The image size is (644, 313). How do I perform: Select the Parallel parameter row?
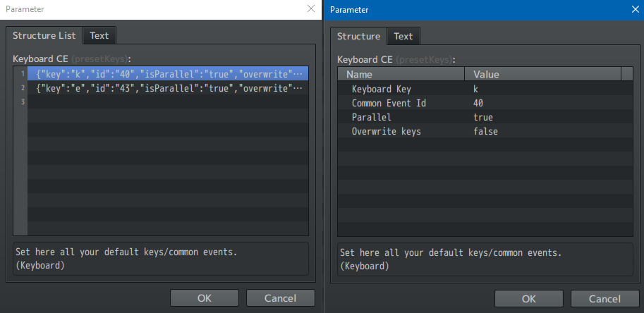click(x=371, y=118)
